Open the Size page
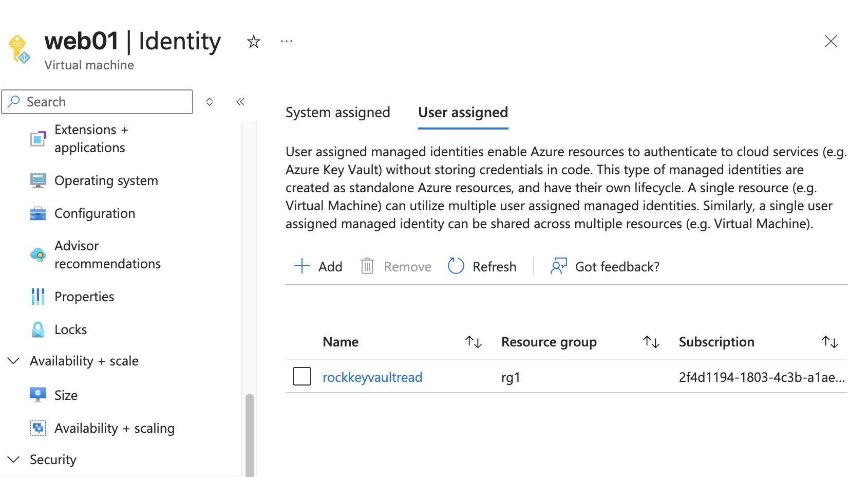Image resolution: width=868 pixels, height=477 pixels. (66, 395)
